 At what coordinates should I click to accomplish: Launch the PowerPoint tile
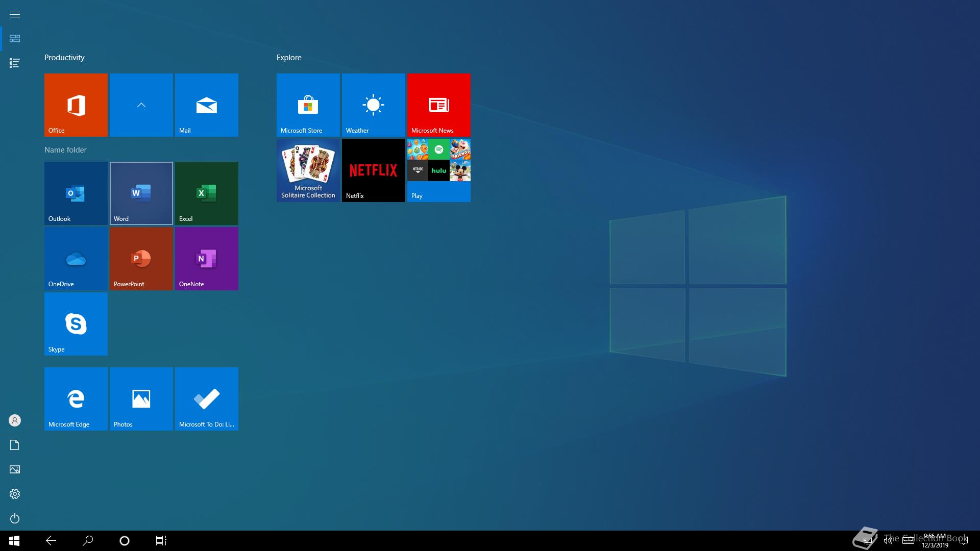[x=141, y=258]
